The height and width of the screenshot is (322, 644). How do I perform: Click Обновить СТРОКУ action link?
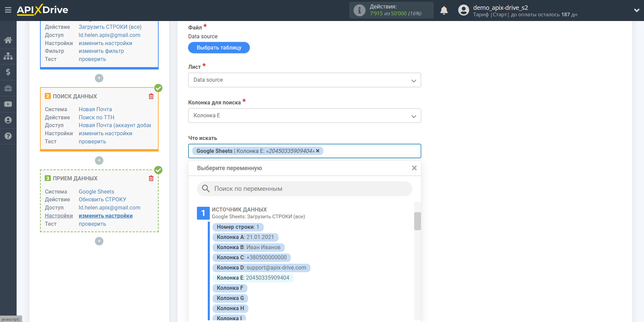tap(102, 199)
